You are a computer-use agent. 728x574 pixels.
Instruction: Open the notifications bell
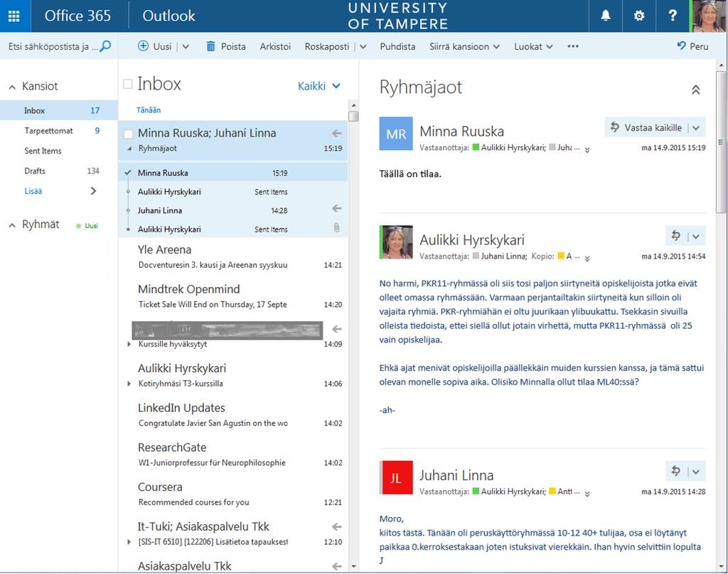coord(606,16)
